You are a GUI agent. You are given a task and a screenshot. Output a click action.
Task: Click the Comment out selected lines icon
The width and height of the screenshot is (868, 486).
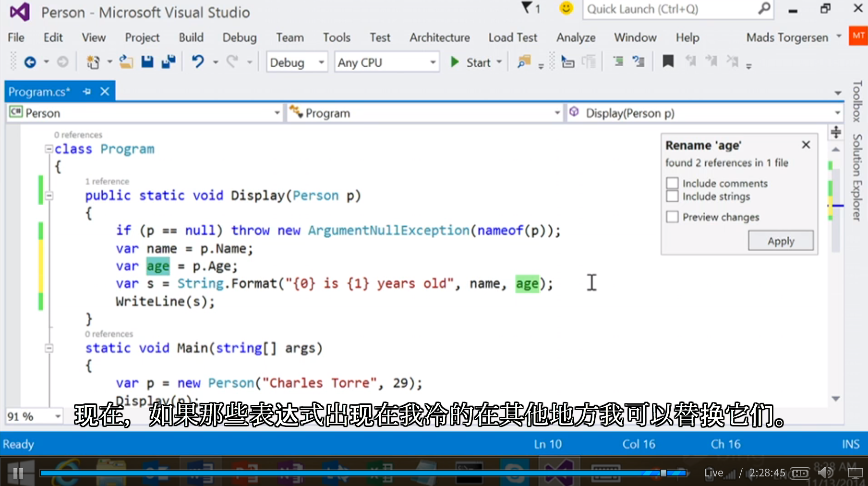tap(618, 62)
